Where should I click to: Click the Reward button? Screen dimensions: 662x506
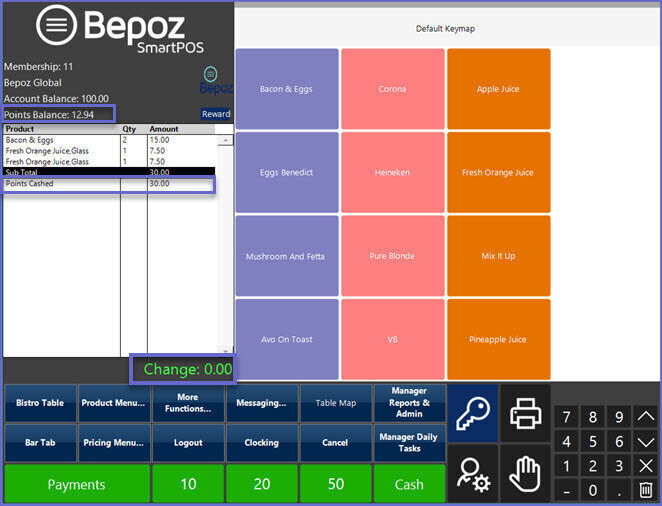pyautogui.click(x=216, y=114)
